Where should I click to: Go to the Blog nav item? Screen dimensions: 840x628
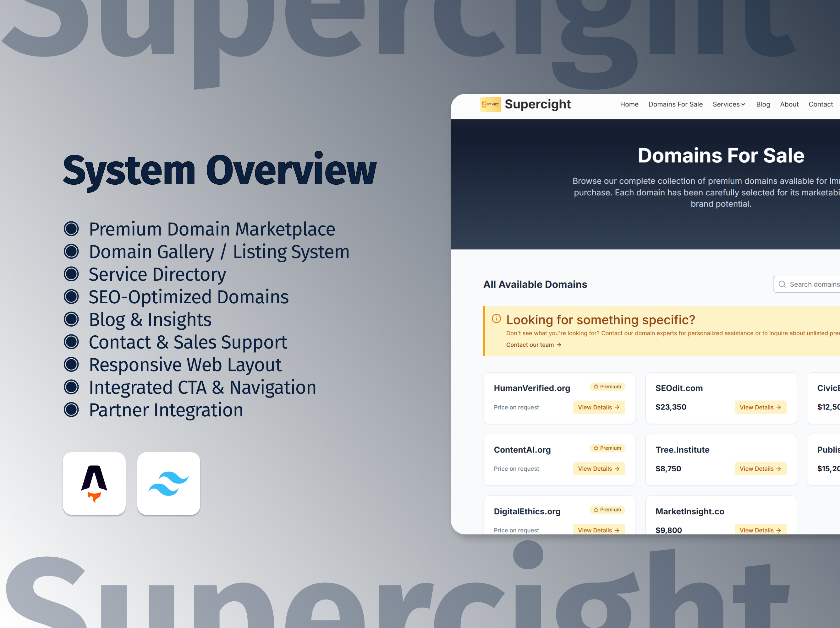coord(762,104)
